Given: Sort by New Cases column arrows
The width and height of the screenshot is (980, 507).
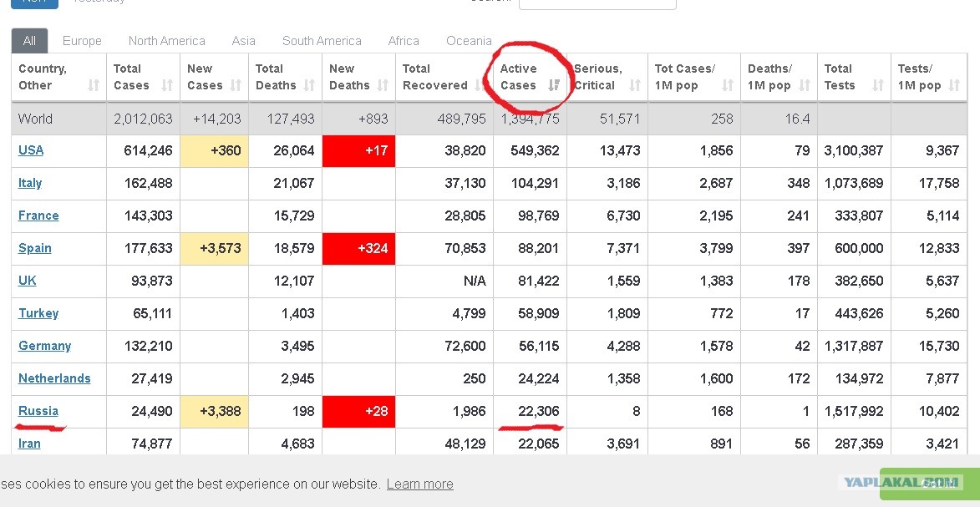Looking at the screenshot, I should (236, 86).
